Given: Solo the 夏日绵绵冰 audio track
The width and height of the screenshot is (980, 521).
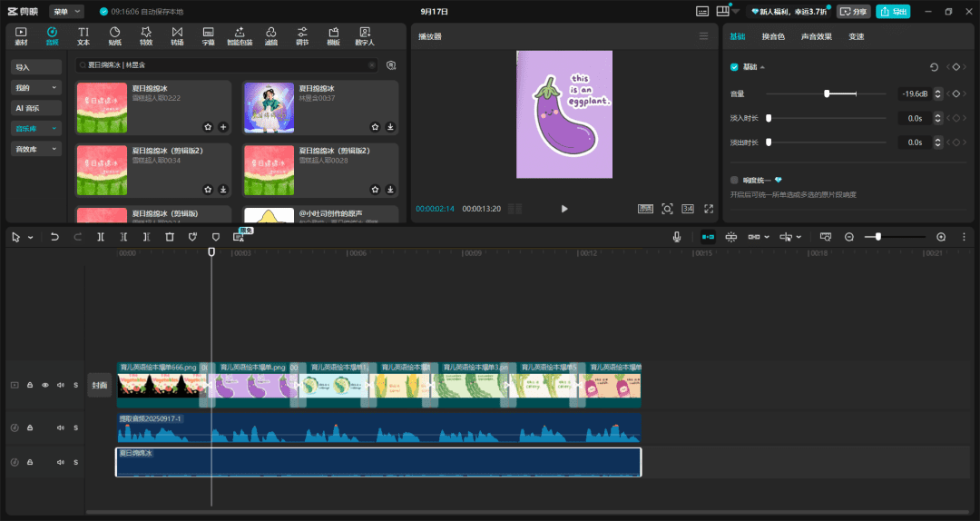Looking at the screenshot, I should (75, 462).
